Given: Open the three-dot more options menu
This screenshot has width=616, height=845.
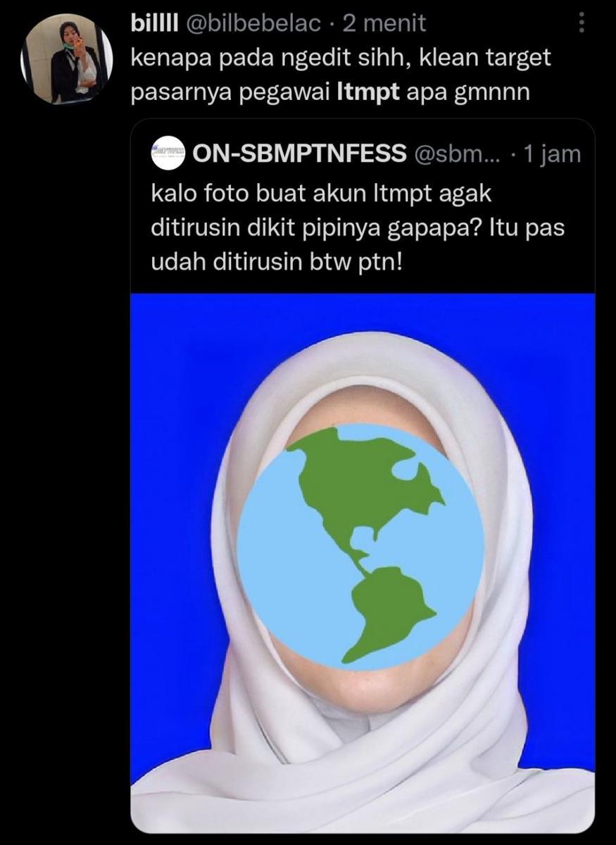Looking at the screenshot, I should pos(581,23).
